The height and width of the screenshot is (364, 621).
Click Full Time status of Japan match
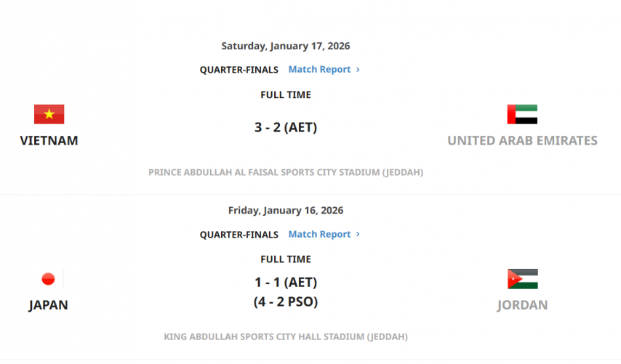click(286, 259)
